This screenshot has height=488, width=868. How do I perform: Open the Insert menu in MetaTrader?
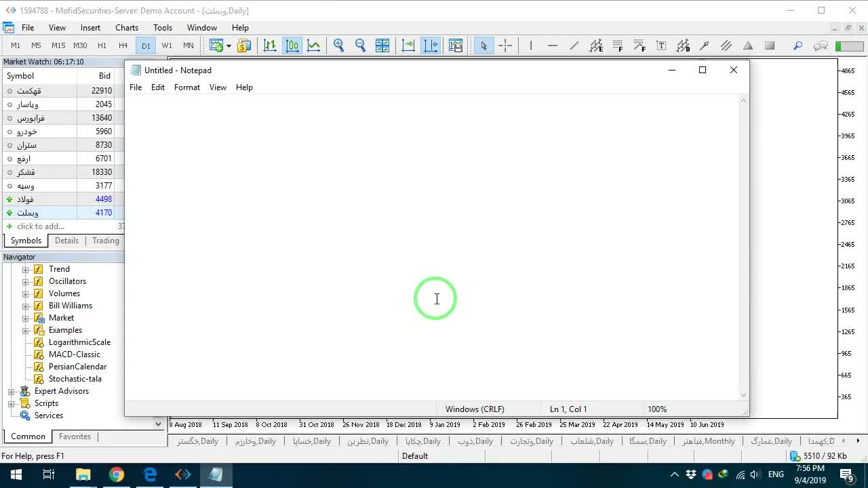(90, 28)
